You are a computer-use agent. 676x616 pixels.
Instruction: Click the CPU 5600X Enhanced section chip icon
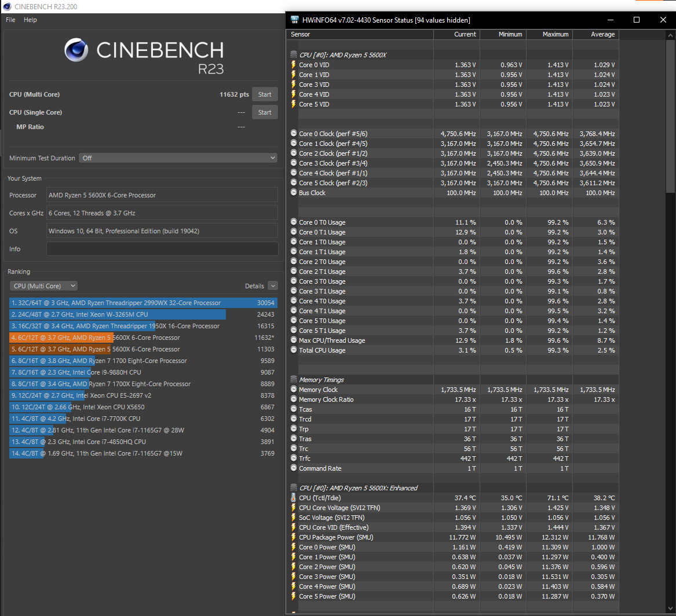tap(294, 487)
